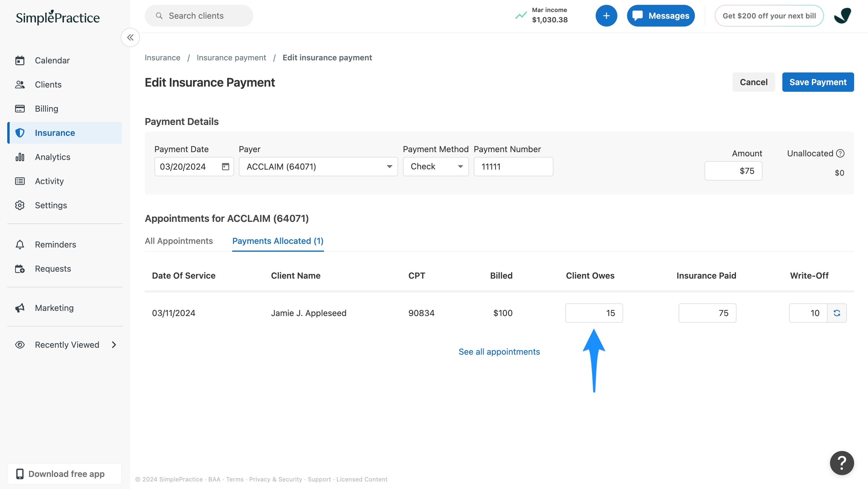Click the Amount field showing $75
This screenshot has width=868, height=489.
coord(733,171)
